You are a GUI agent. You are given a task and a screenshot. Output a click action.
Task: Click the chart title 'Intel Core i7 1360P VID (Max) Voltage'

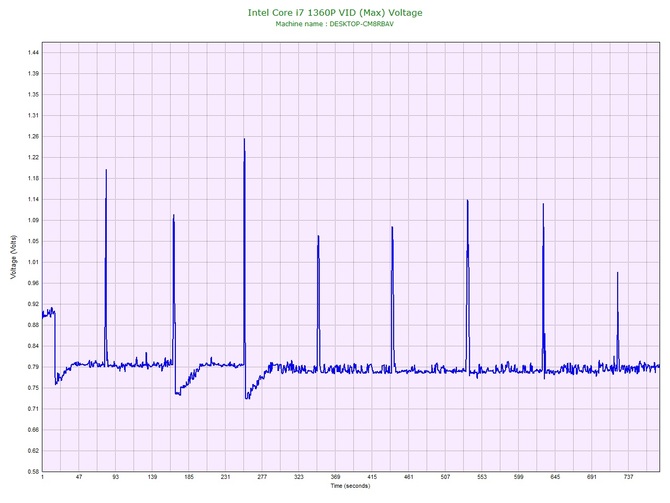point(335,13)
